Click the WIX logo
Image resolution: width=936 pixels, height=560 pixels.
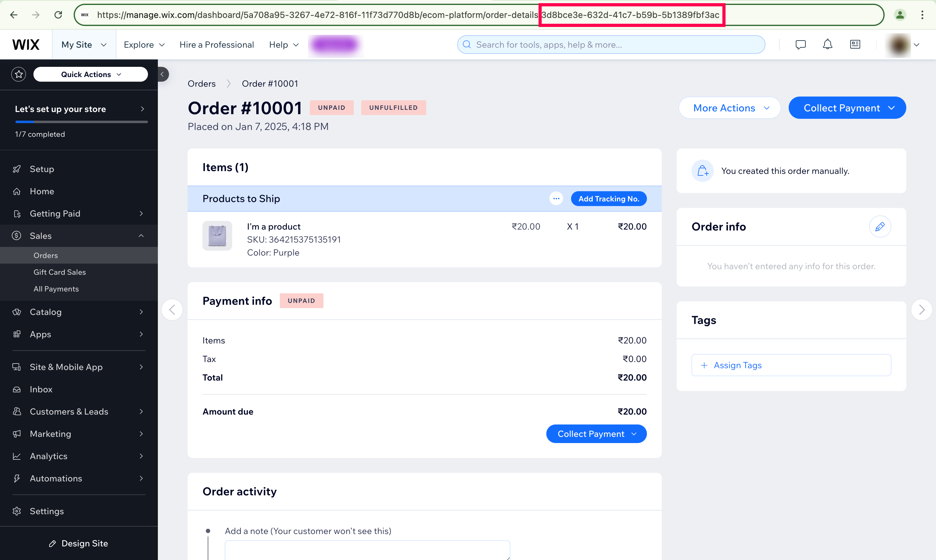click(26, 45)
